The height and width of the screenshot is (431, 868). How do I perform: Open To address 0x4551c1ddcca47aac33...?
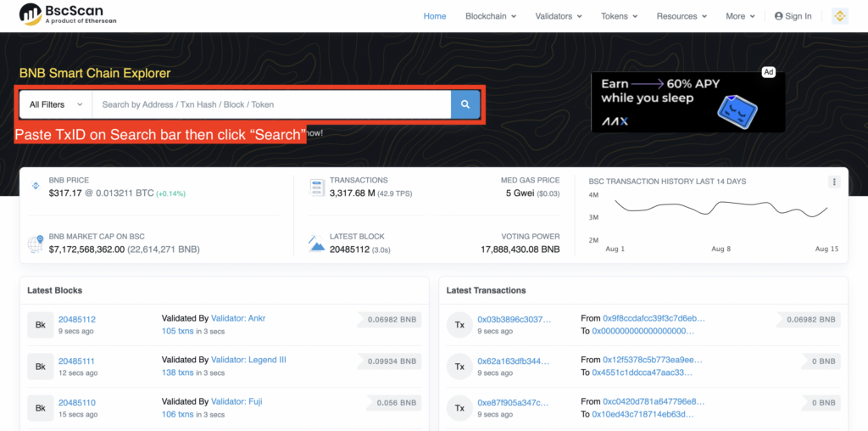(643, 372)
